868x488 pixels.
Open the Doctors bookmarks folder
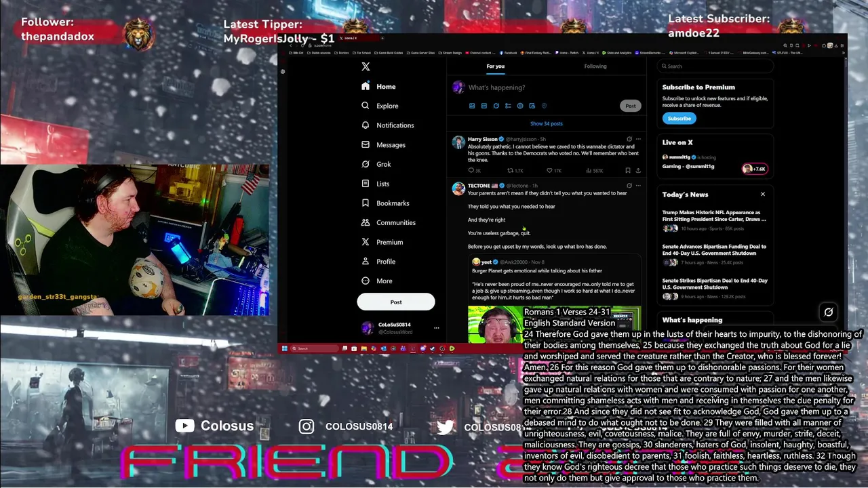[x=341, y=53]
